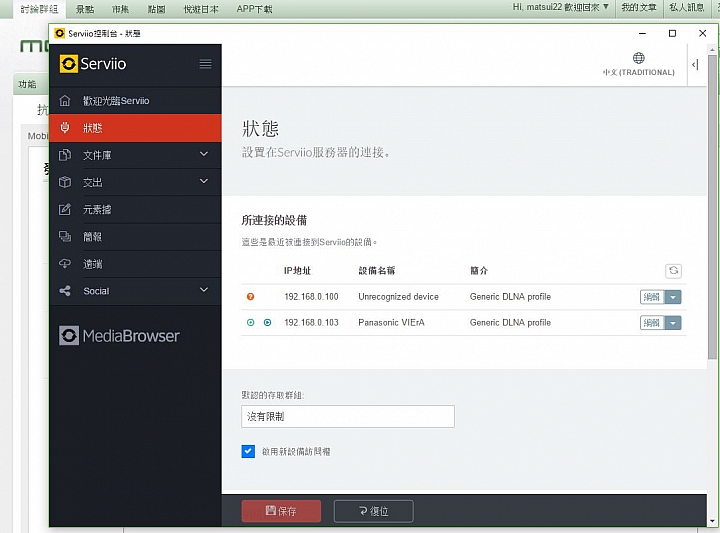Open the 文件庫 library menu
720x533 pixels.
[x=135, y=155]
